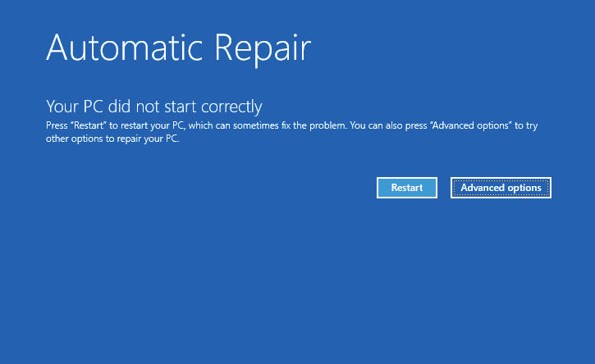Open Advanced options
Screen dimensions: 595x364
click(501, 188)
